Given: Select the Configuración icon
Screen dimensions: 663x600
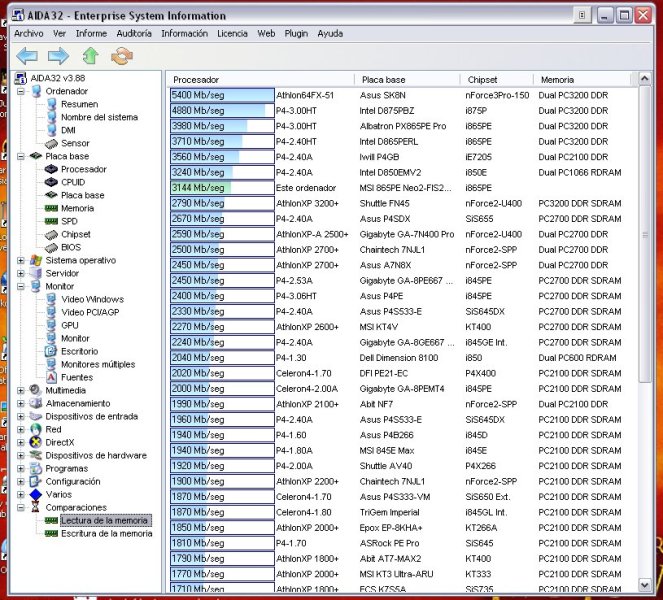Looking at the screenshot, I should coord(36,481).
